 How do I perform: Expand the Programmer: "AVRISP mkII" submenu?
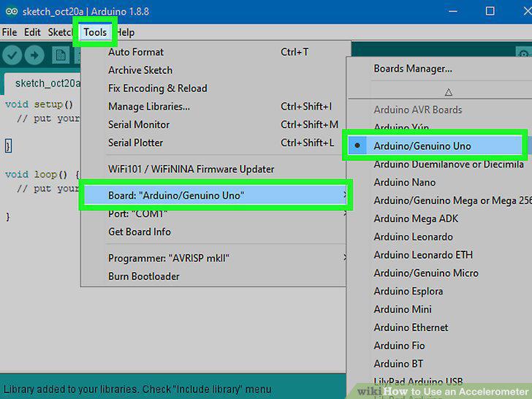[216, 258]
